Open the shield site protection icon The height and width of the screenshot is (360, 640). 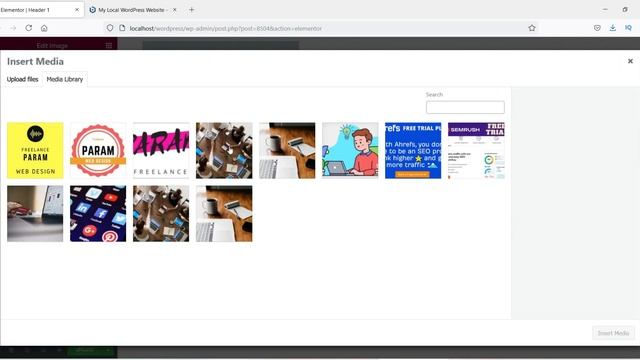[x=110, y=28]
